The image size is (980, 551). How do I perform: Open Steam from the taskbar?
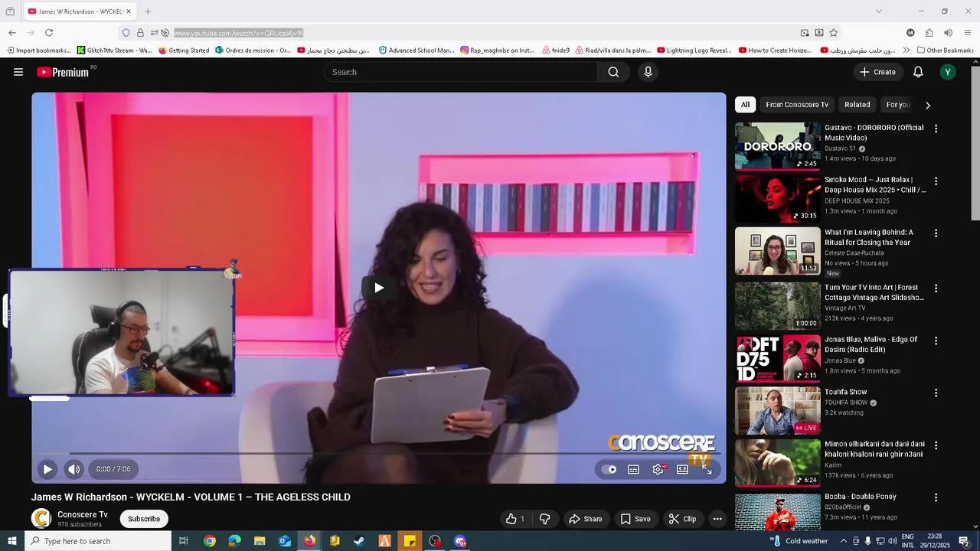pyautogui.click(x=359, y=541)
